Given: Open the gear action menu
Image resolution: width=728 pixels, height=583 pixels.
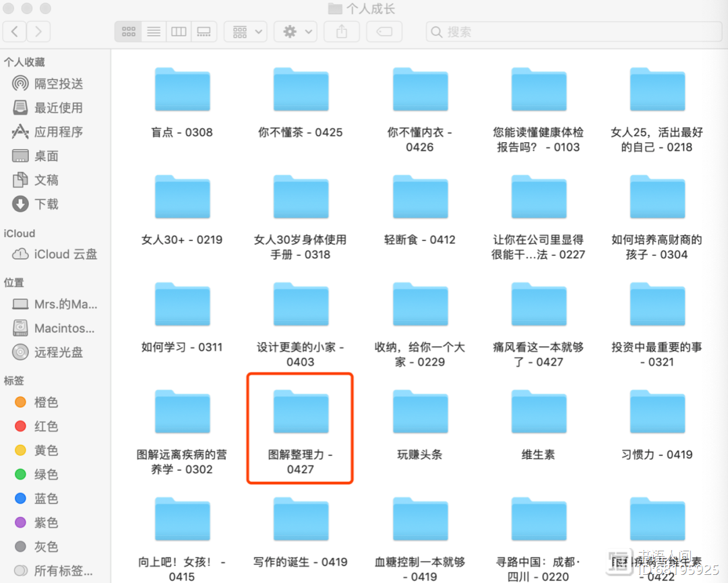Looking at the screenshot, I should [x=298, y=32].
